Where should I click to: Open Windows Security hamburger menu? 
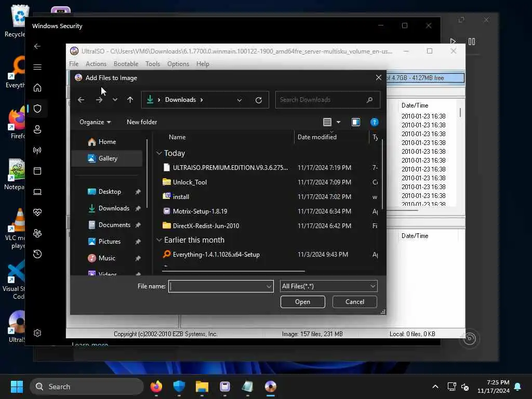pyautogui.click(x=37, y=67)
